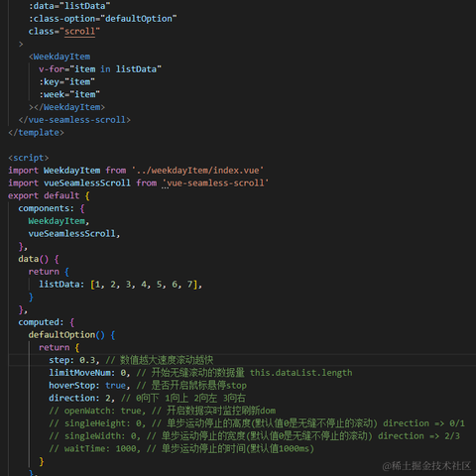Click the "hoverStop: true" option

[87, 386]
